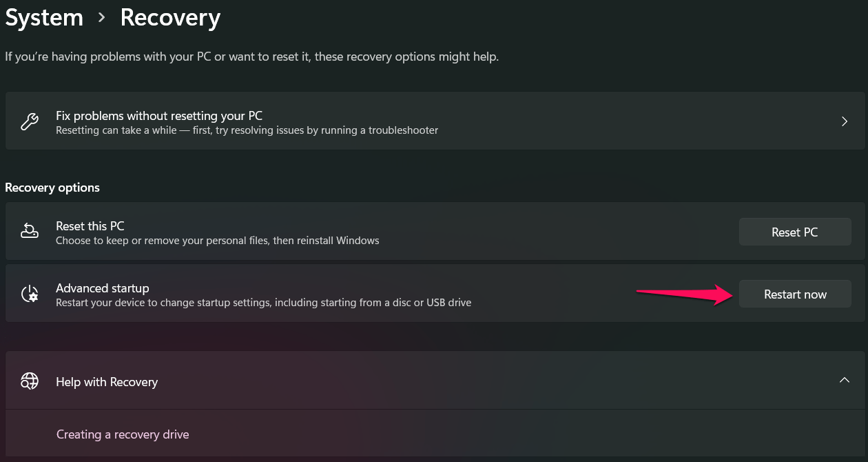Open the Fix problems row right chevron
The width and height of the screenshot is (868, 462).
tap(845, 122)
